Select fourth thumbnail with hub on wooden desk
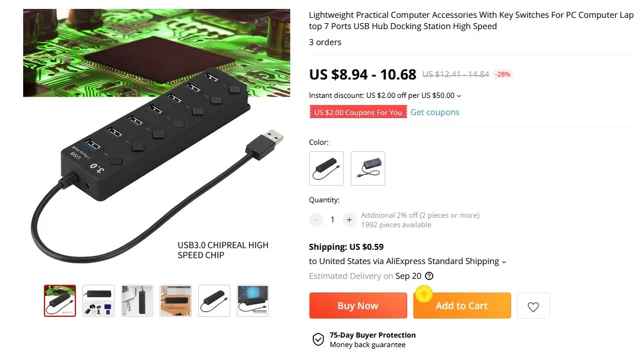Screen dimensions: 644x356 point(176,301)
